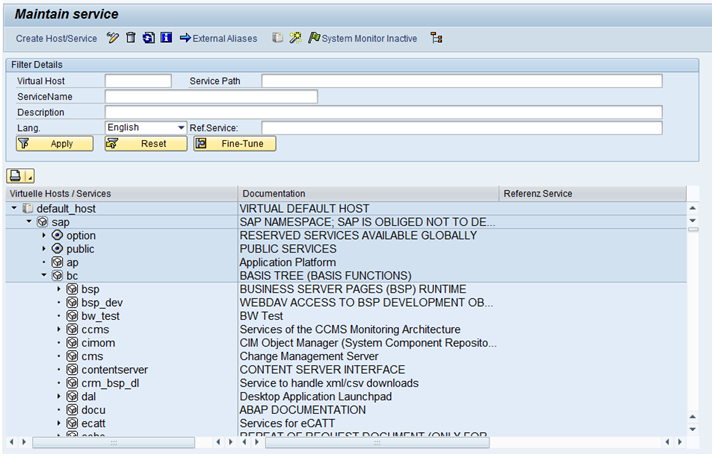Screen dimensions: 713x460
Task: Click the pencil change-mode toolbar icon
Action: pos(113,38)
